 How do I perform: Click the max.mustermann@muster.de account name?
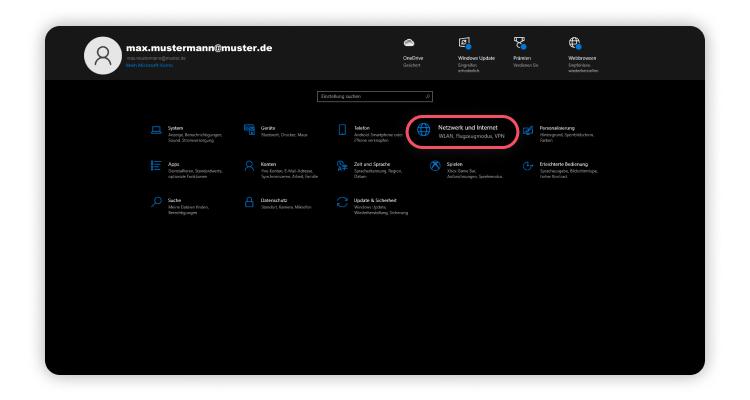(x=199, y=48)
